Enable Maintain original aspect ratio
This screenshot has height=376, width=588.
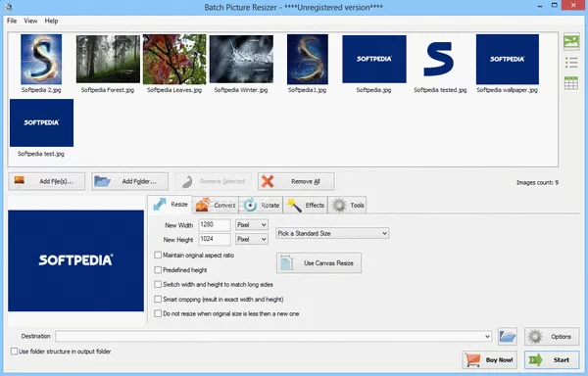158,255
